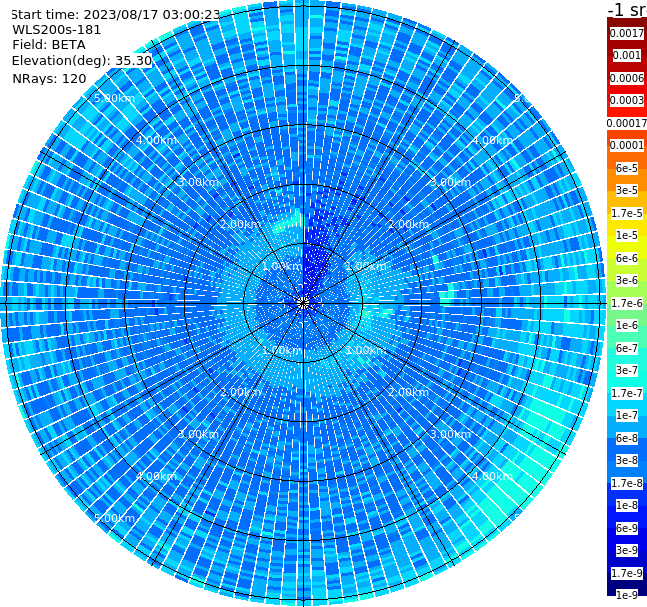
Task: Click the 6e-9 colorbar label
Action: (627, 528)
